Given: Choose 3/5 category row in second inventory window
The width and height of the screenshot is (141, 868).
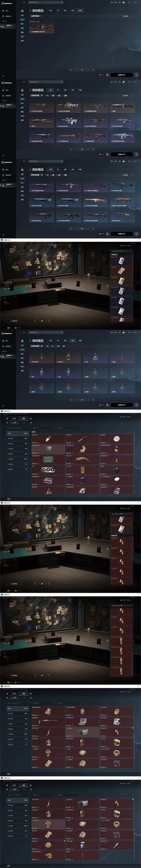Looking at the screenshot, I should coord(18,719).
